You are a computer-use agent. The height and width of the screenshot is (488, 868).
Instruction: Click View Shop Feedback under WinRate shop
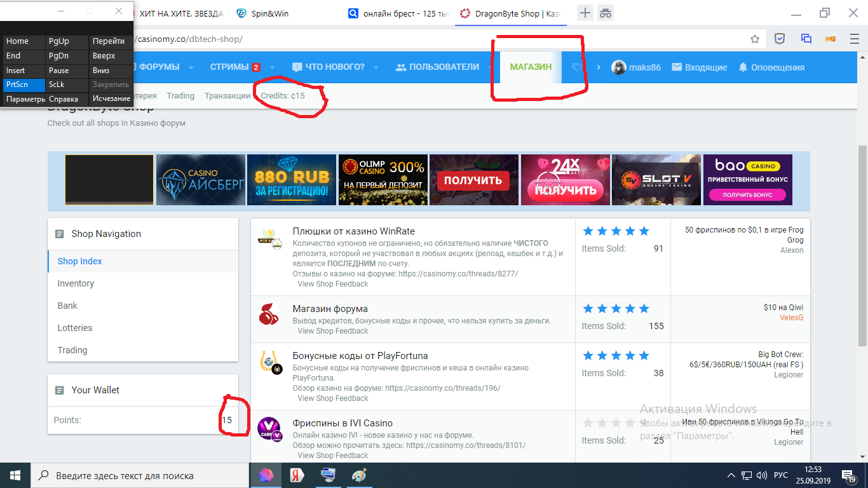click(333, 284)
